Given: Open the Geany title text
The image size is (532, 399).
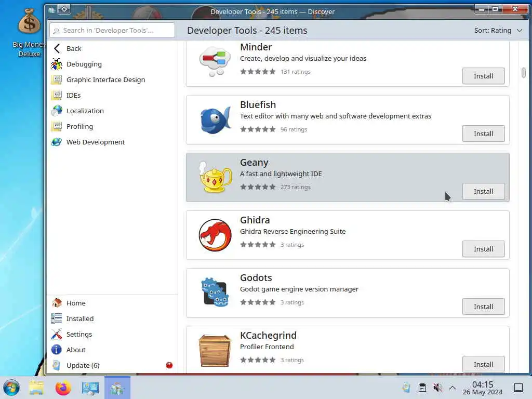Looking at the screenshot, I should click(x=254, y=163).
